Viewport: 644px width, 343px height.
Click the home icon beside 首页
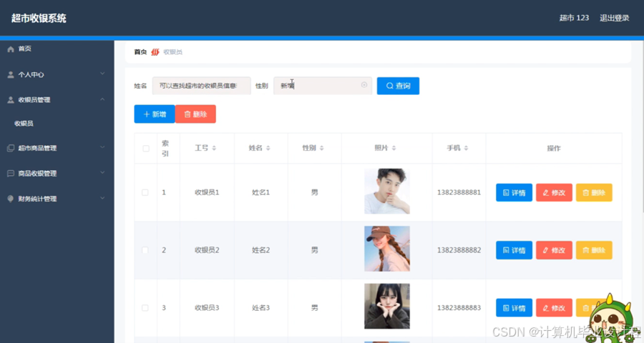point(11,49)
